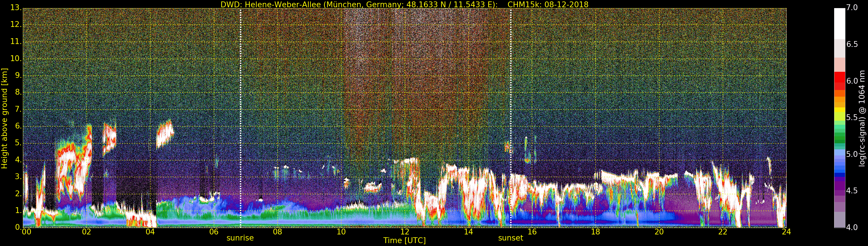Click the '11.' height axis tick label
The width and height of the screenshot is (868, 246).
(x=16, y=41)
